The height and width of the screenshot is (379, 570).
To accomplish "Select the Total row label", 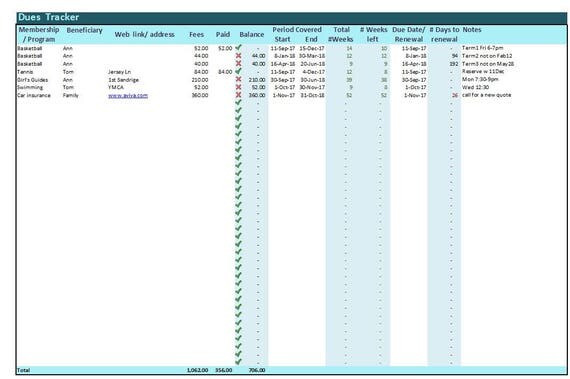I will (x=24, y=370).
